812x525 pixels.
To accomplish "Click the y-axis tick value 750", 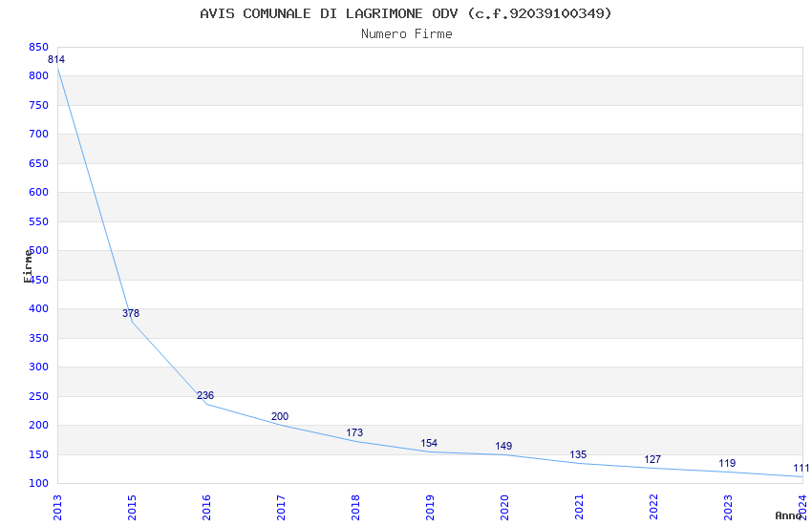I will click(x=39, y=105).
